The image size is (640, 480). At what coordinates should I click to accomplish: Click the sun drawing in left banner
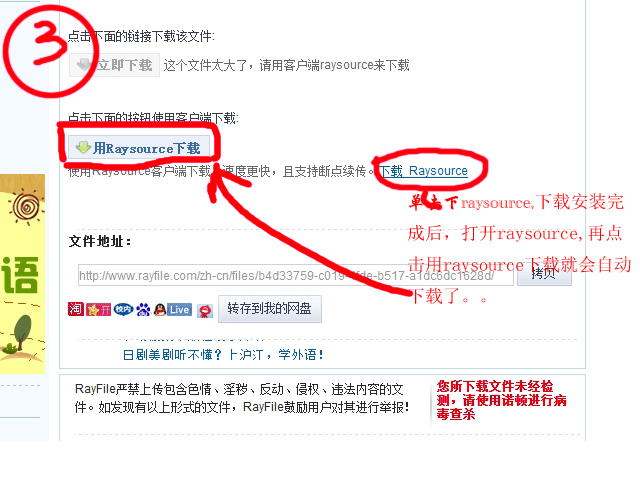pyautogui.click(x=27, y=207)
